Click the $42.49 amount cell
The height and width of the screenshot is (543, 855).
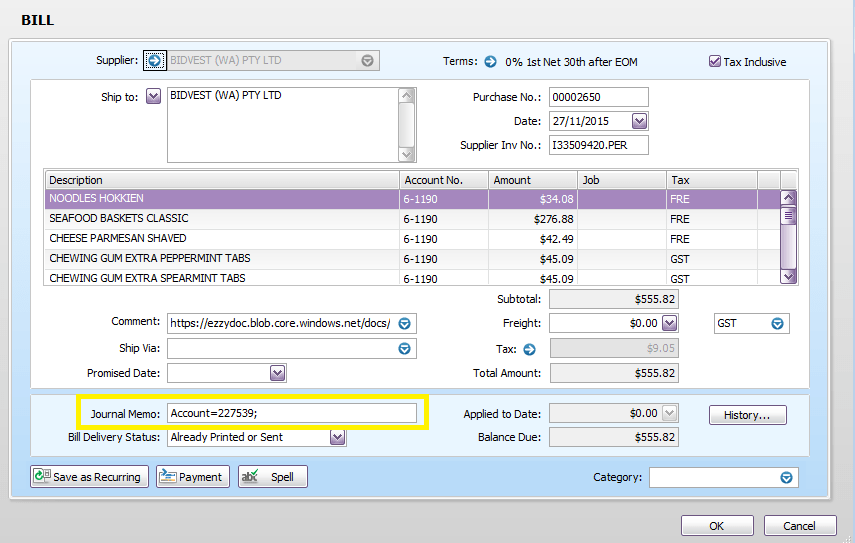(533, 239)
